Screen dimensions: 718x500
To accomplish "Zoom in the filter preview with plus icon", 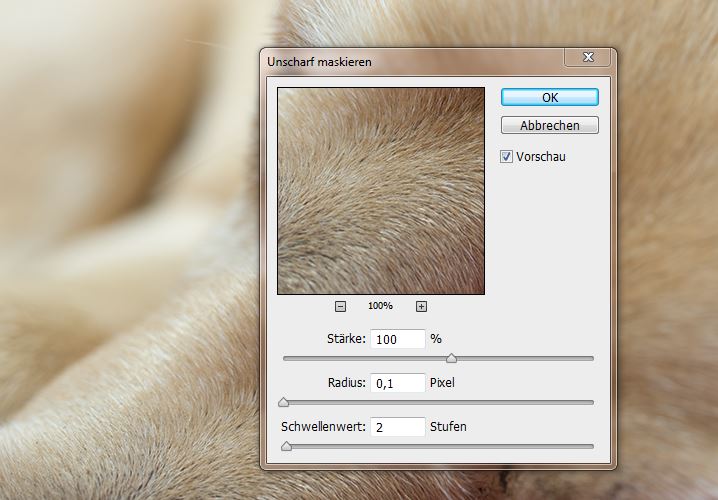I will 421,306.
